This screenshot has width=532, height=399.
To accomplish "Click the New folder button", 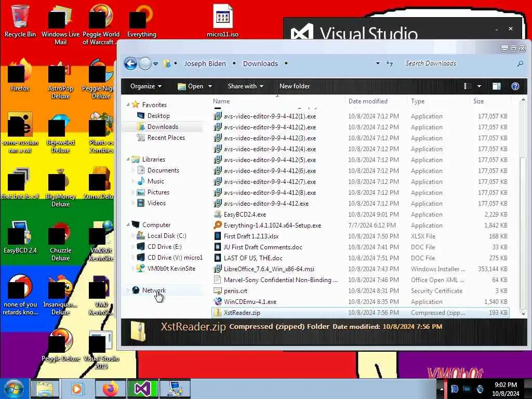I will [295, 86].
